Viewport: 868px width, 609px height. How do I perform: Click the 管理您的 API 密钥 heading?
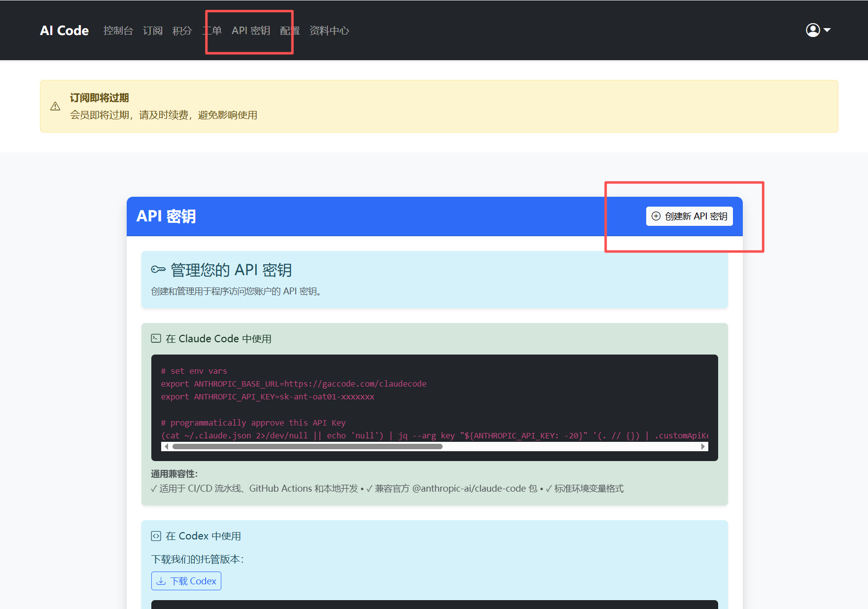231,270
